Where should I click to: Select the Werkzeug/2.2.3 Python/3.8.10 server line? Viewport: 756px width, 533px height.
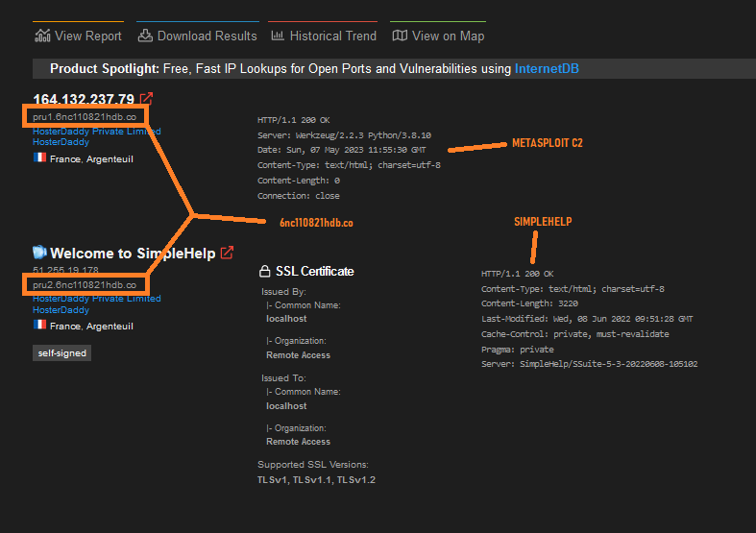[344, 135]
